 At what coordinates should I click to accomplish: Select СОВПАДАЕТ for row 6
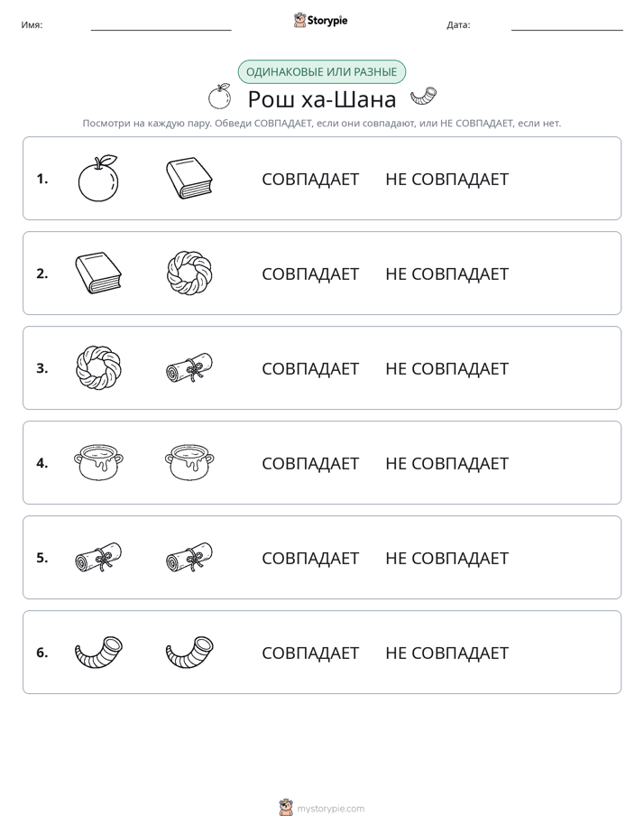tap(310, 653)
